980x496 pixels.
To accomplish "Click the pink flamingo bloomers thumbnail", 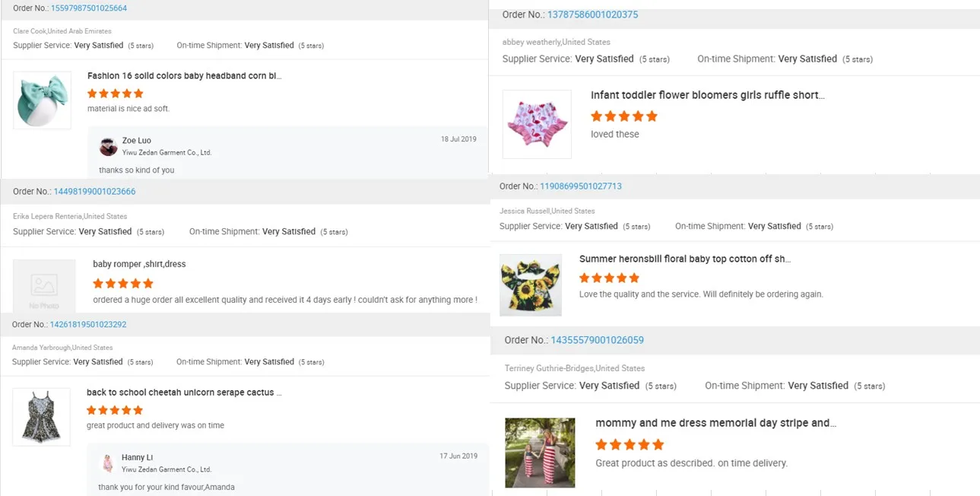I will 537,124.
